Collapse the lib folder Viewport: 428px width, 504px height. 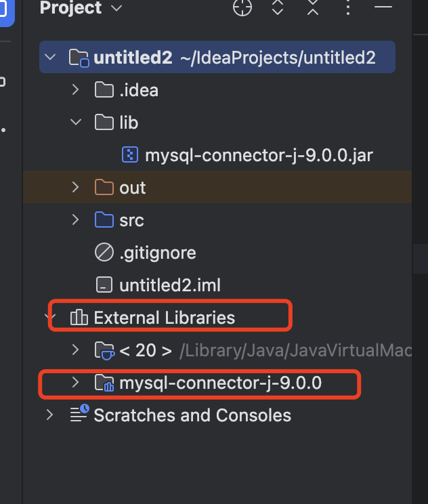[x=76, y=123]
